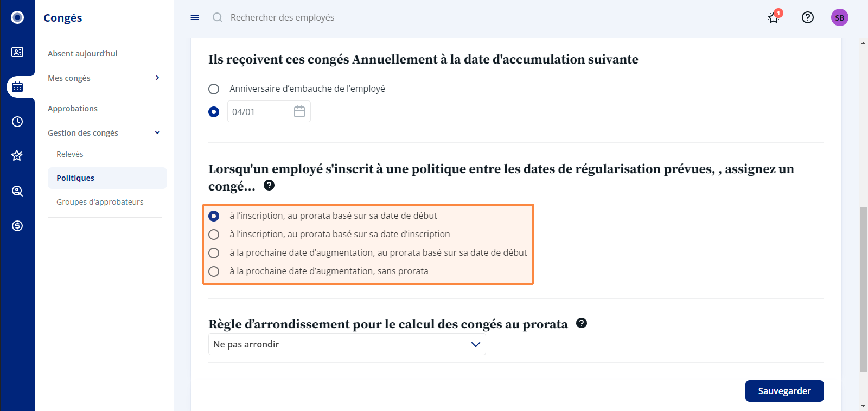Open the time tracking clock icon
Viewport: 868px width, 411px height.
click(x=17, y=122)
